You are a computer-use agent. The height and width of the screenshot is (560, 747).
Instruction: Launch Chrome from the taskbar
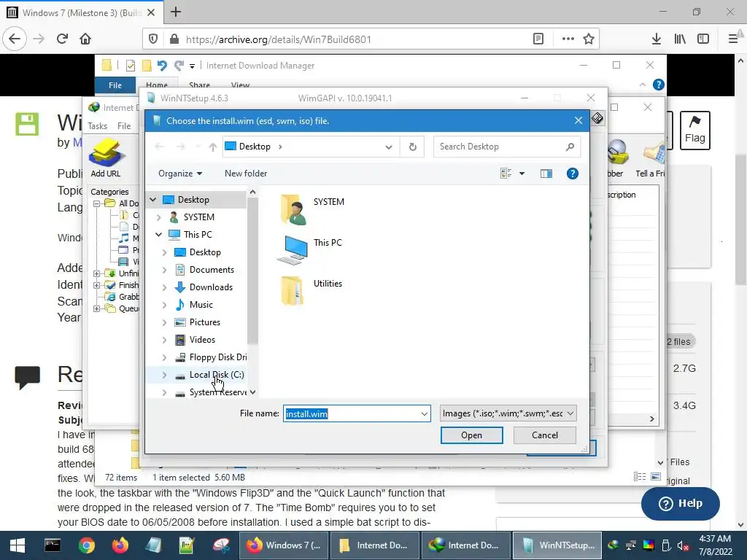tap(87, 545)
